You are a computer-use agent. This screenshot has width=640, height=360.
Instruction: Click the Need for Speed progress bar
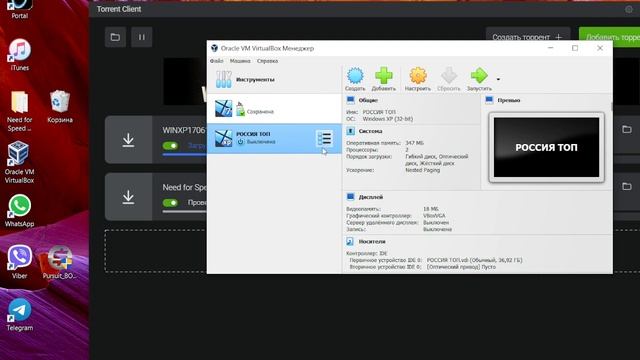coord(184,211)
